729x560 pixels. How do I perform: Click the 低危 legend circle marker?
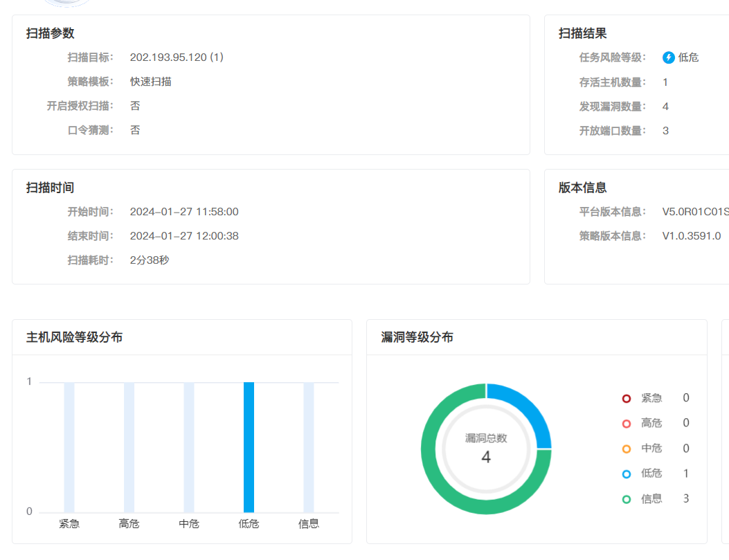(x=627, y=473)
